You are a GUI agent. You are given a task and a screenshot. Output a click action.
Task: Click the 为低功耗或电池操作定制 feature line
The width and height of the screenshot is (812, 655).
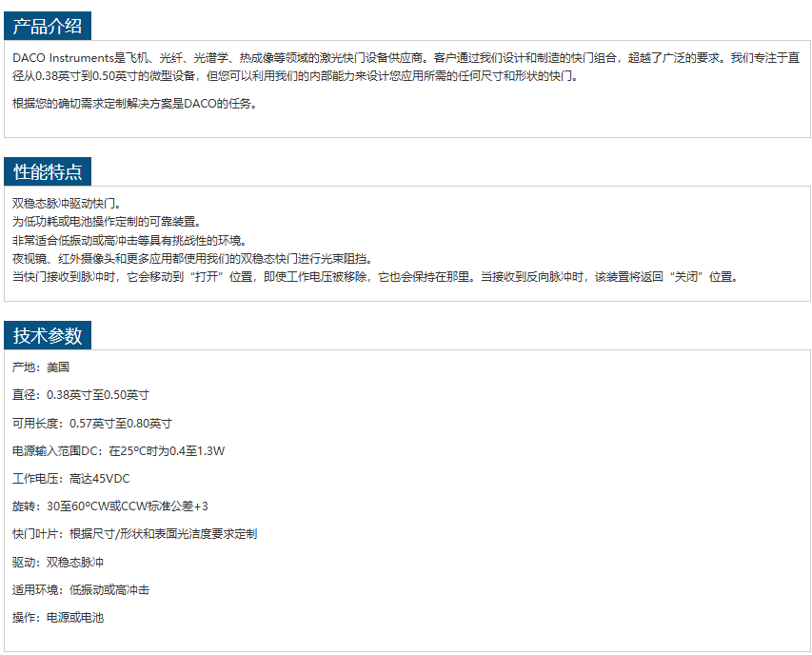click(107, 222)
